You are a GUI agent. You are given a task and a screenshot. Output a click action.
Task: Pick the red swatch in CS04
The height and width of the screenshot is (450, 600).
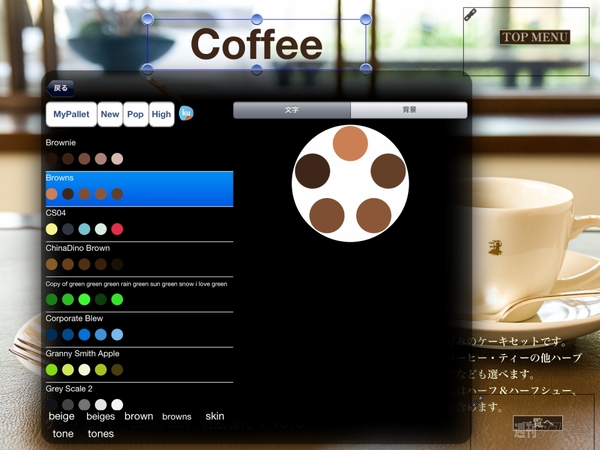[117, 229]
